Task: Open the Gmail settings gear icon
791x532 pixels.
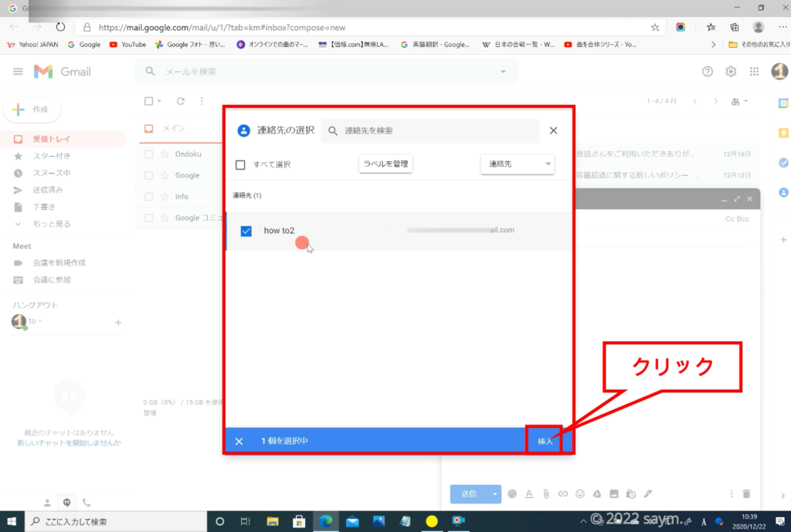Action: (x=731, y=72)
